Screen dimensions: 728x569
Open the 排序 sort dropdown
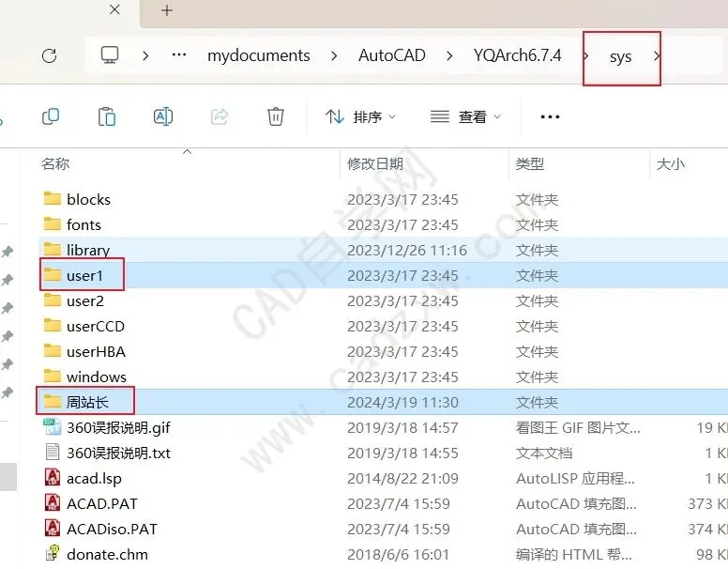(x=361, y=116)
